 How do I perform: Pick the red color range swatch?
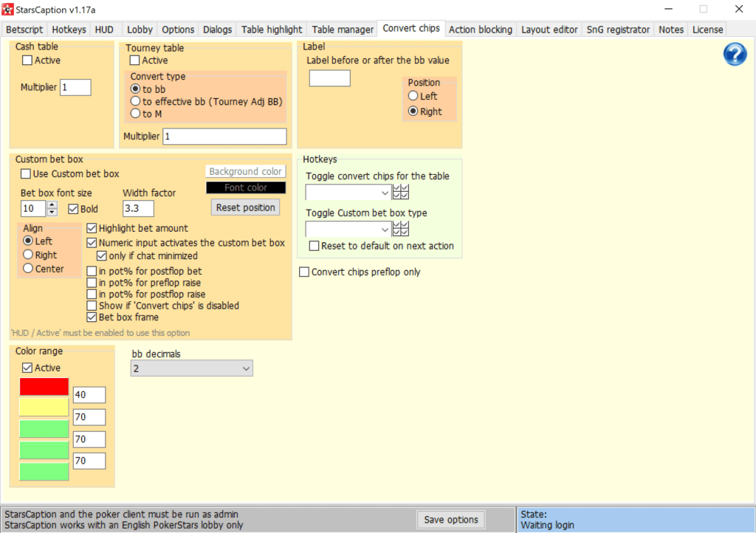pos(44,387)
